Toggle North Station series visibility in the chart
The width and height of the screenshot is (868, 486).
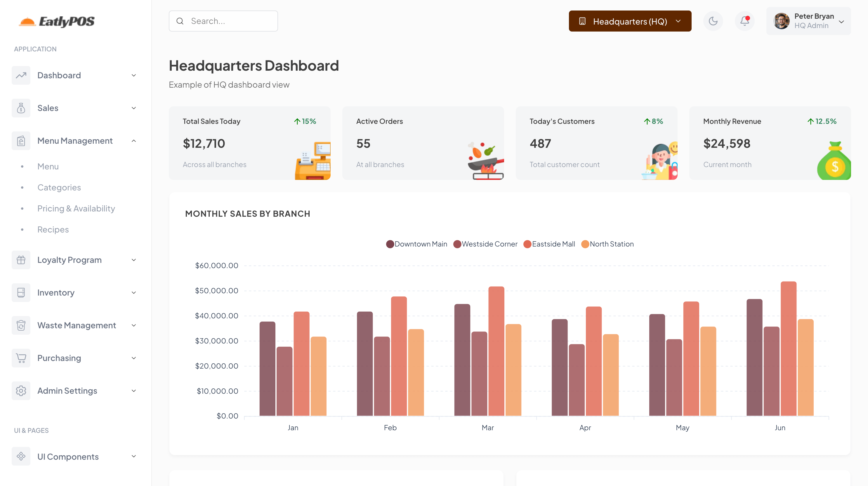coord(607,244)
